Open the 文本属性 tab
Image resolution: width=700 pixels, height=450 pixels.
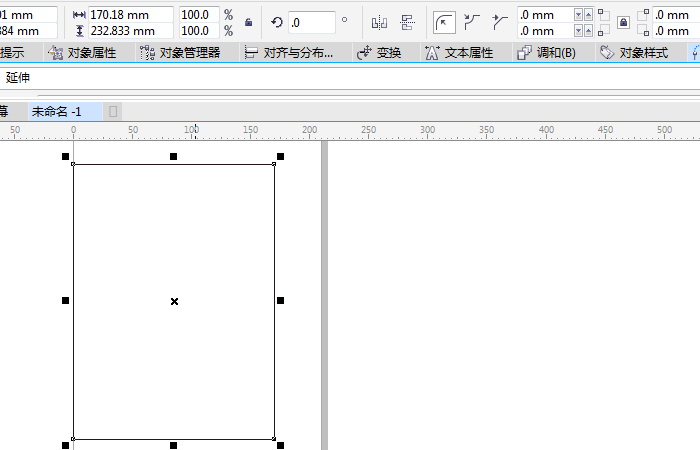point(459,53)
